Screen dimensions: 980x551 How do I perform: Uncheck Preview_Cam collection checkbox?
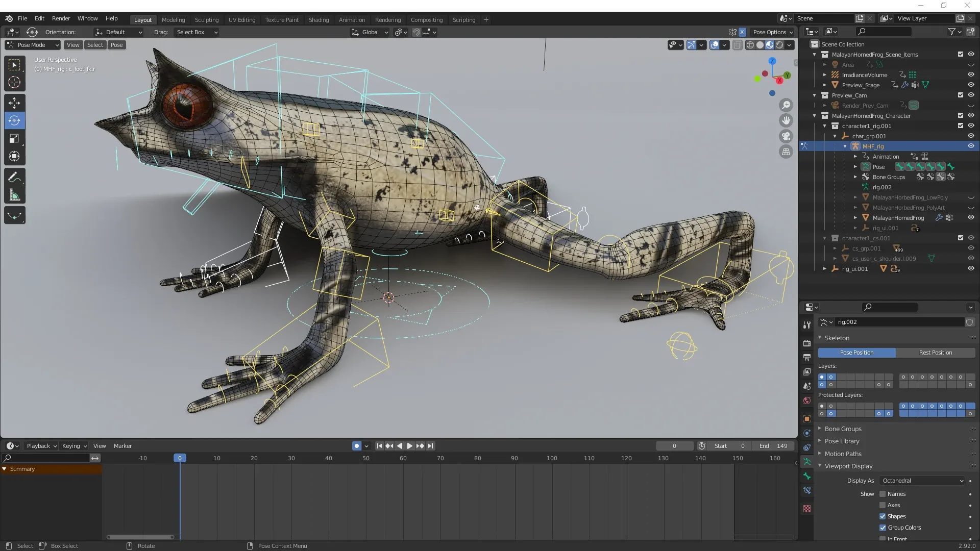960,95
